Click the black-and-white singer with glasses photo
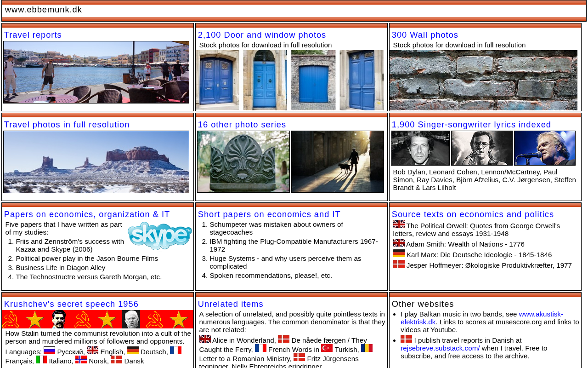Screen dimensions: 588x368 coord(482,148)
